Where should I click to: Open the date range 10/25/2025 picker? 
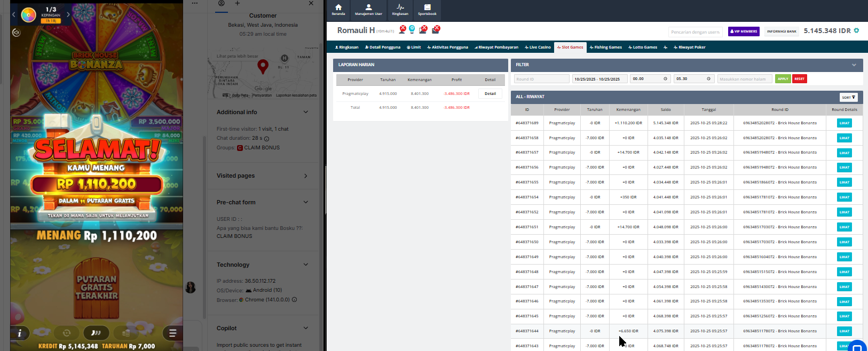[599, 79]
